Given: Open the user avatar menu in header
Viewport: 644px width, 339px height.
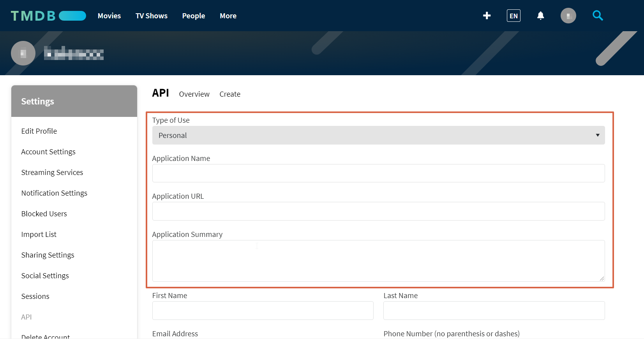Looking at the screenshot, I should 568,16.
